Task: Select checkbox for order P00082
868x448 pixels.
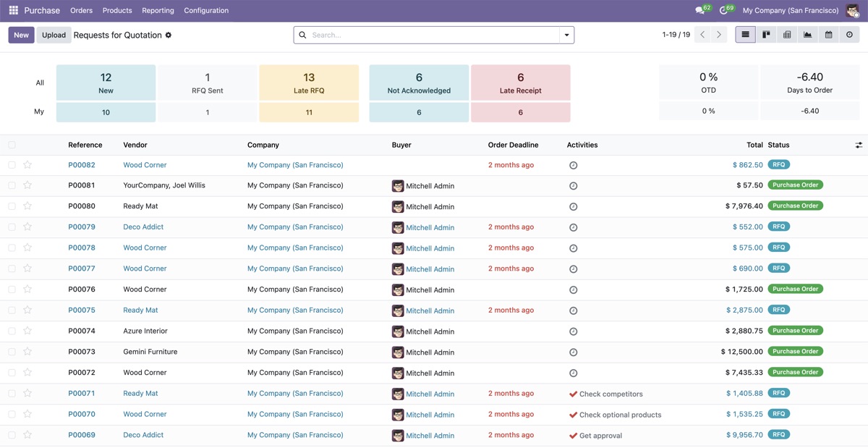Action: point(12,165)
